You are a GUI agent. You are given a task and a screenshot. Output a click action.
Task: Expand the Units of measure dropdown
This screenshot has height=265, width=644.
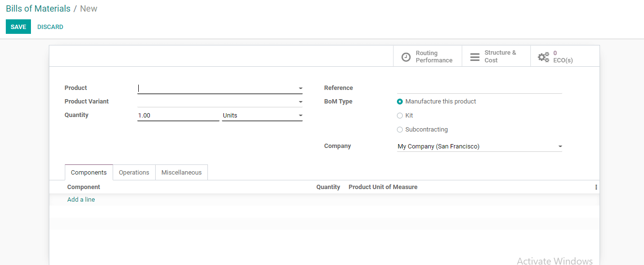pyautogui.click(x=300, y=116)
